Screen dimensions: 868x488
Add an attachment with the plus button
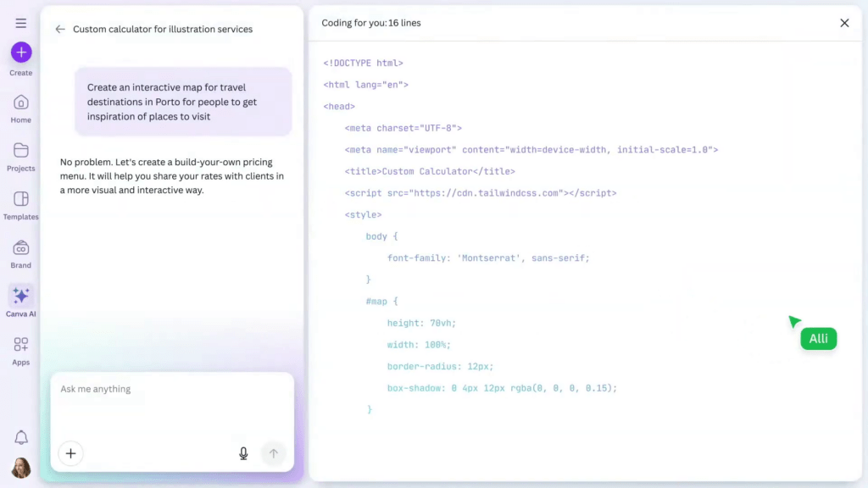click(x=70, y=453)
